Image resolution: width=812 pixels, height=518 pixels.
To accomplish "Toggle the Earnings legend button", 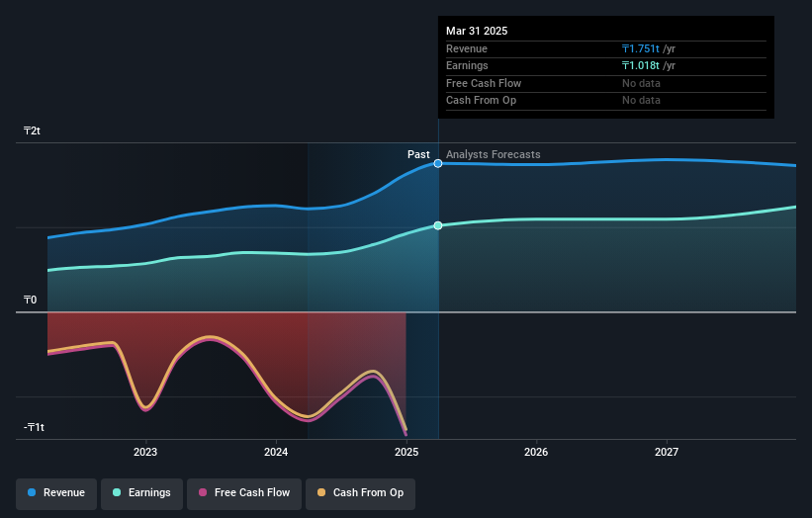I will 141,493.
